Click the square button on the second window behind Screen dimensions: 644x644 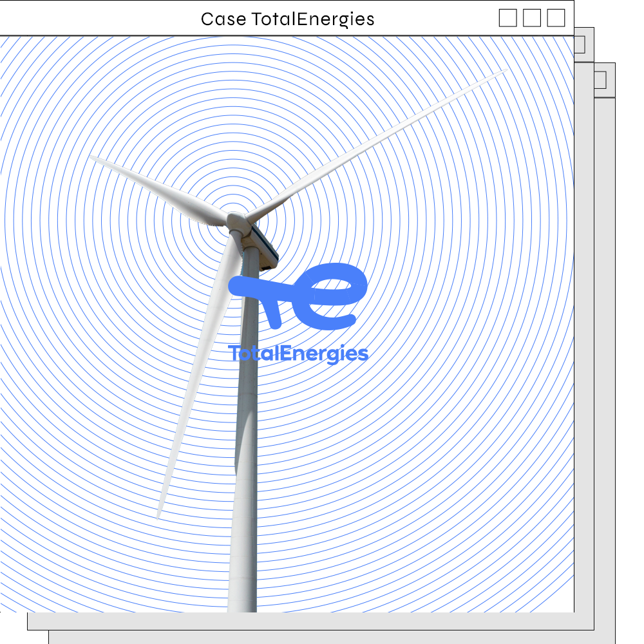tap(580, 45)
